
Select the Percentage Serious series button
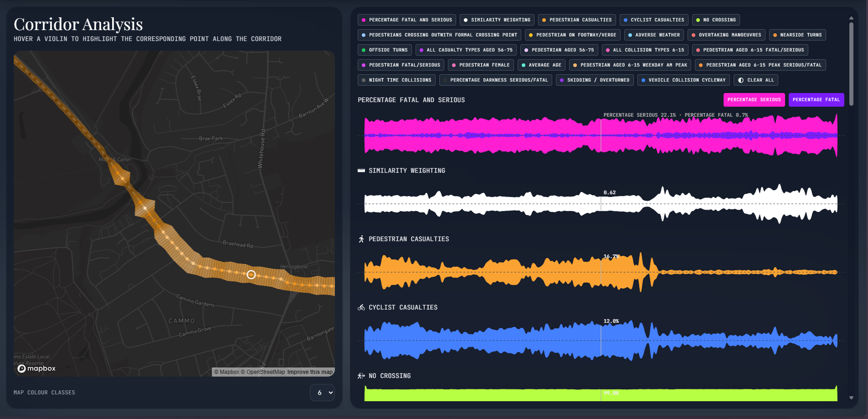click(x=754, y=100)
